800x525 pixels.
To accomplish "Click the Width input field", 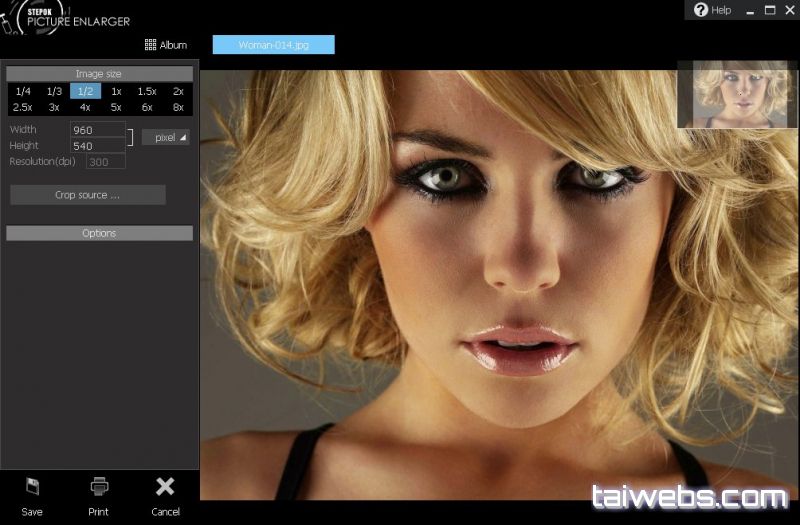I will pyautogui.click(x=97, y=130).
